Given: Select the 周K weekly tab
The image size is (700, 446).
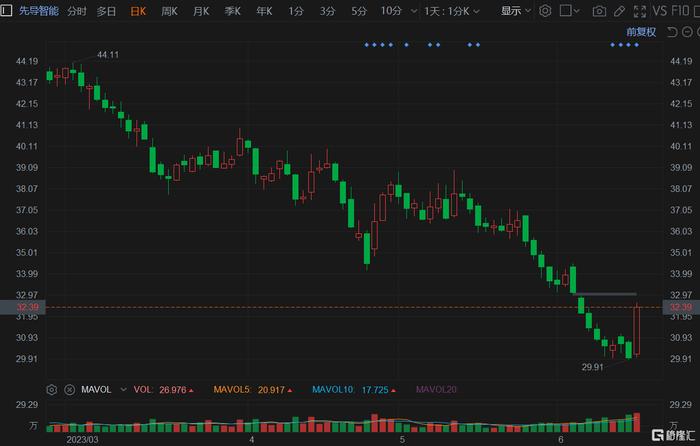Looking at the screenshot, I should pos(170,11).
